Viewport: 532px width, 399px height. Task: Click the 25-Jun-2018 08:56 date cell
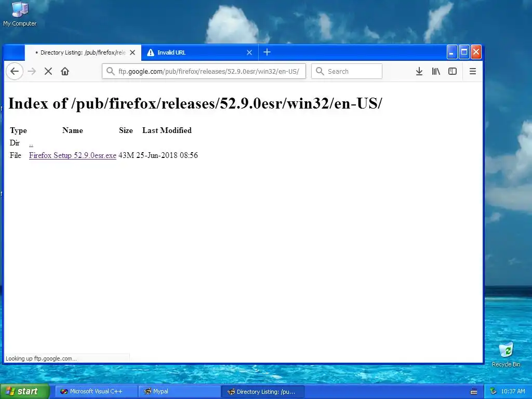pos(167,155)
